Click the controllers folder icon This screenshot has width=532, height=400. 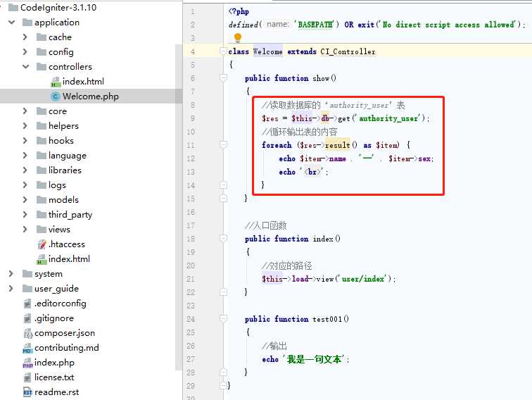click(x=42, y=67)
